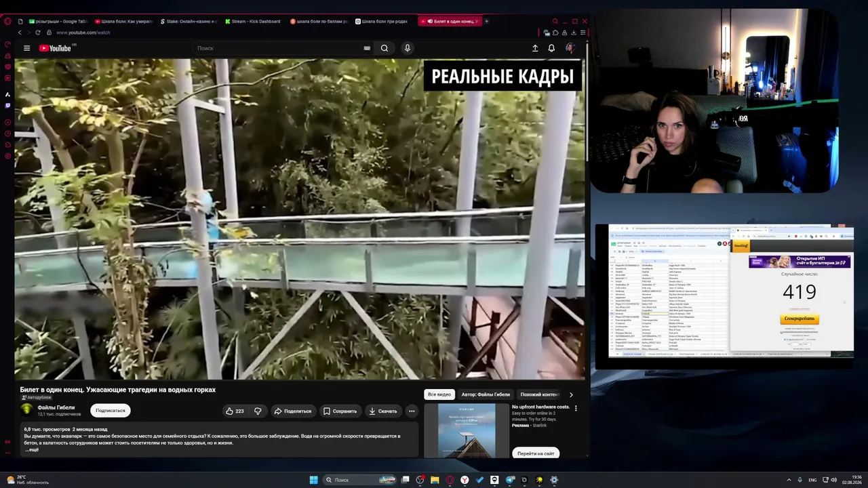This screenshot has width=868, height=488.
Task: Go back with the browser back arrow
Action: tap(19, 33)
